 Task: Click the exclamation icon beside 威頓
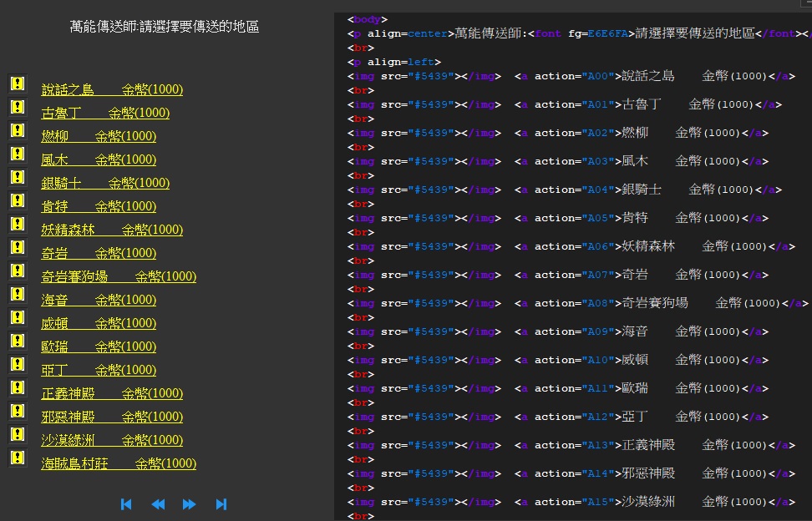18,317
